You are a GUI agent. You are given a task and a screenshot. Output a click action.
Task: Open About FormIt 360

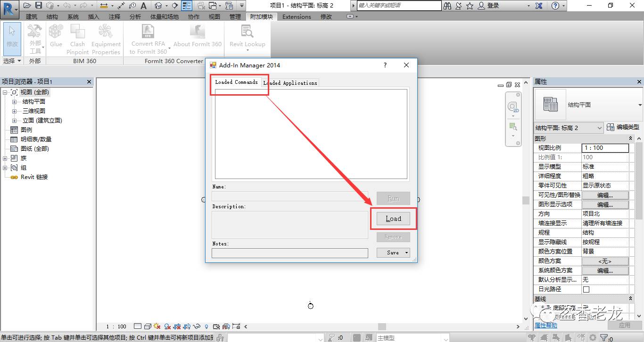point(198,36)
